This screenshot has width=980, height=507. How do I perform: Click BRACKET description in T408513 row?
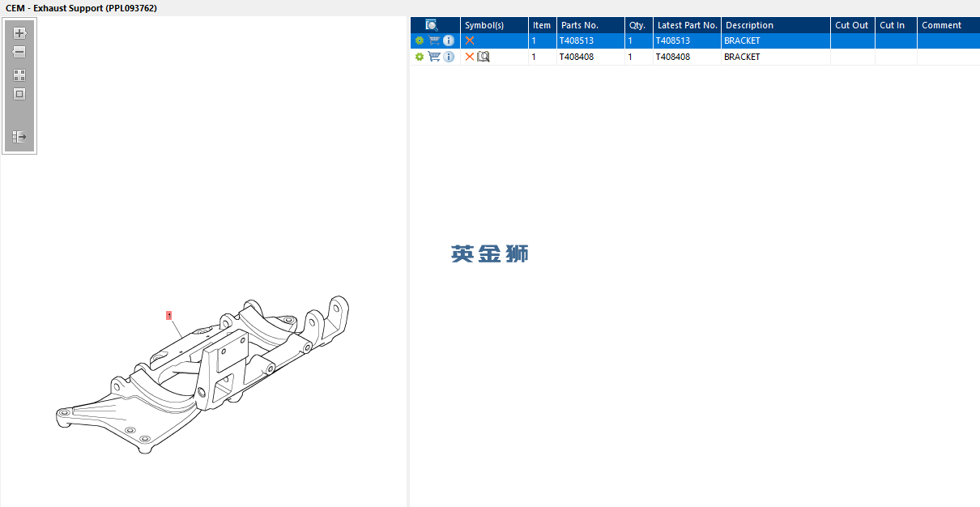(x=775, y=40)
